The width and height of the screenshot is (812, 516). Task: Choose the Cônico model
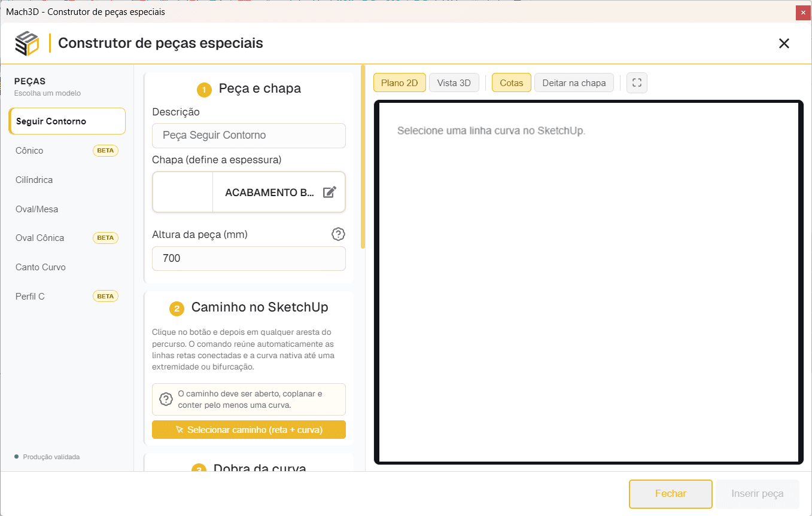[67, 151]
